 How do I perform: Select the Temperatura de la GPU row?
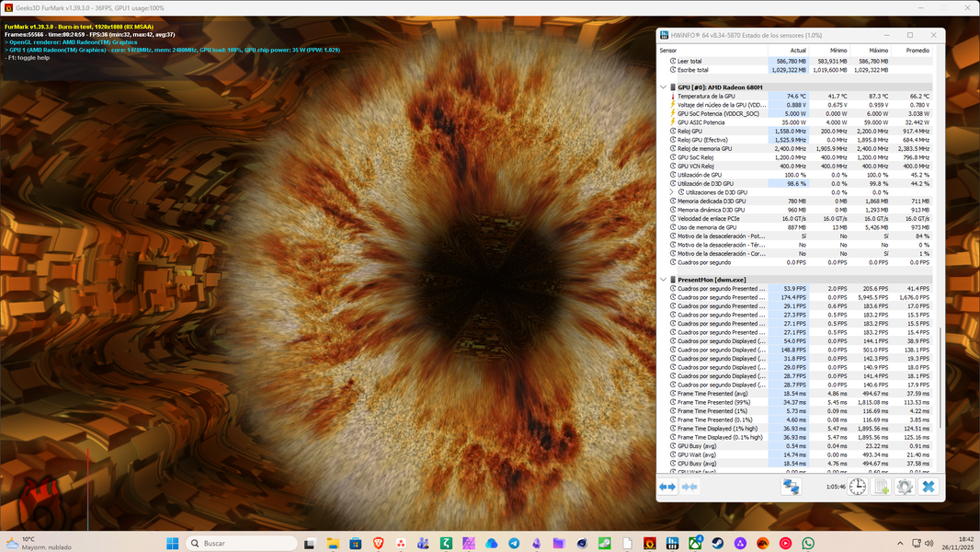point(706,96)
